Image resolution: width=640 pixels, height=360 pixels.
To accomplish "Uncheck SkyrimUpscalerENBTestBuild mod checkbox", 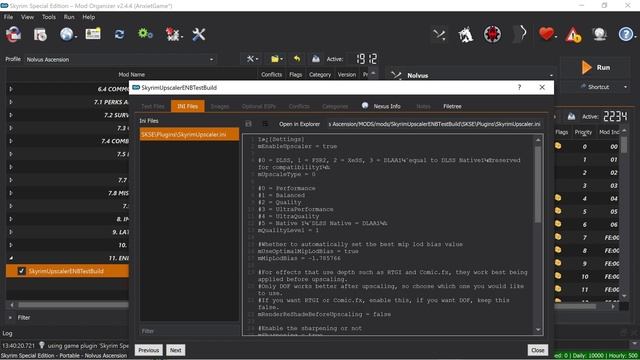I will coord(22,271).
